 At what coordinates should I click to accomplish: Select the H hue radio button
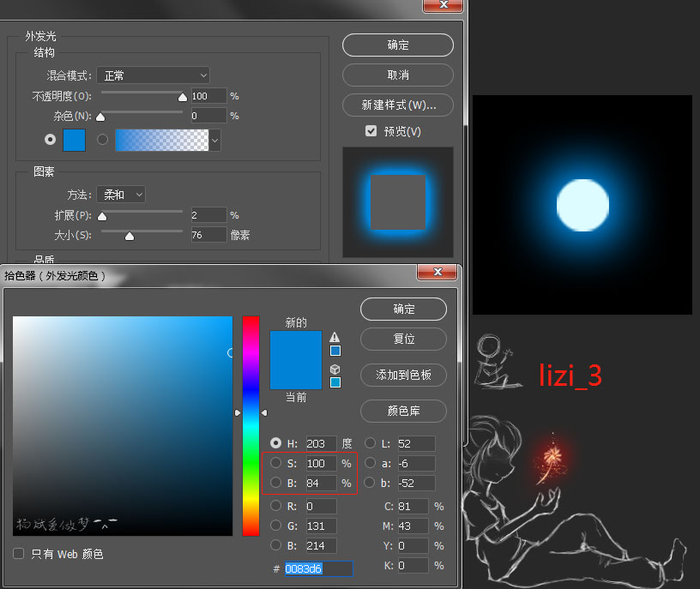[x=275, y=443]
